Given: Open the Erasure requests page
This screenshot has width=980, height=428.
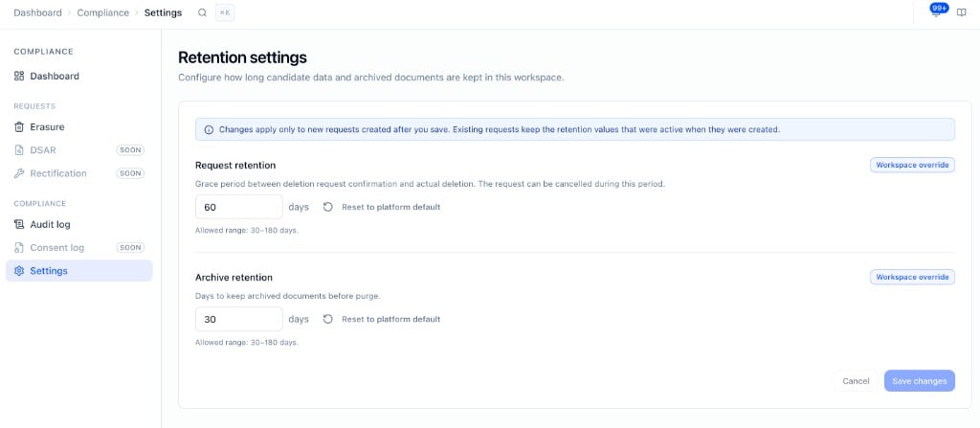Looking at the screenshot, I should [78, 127].
